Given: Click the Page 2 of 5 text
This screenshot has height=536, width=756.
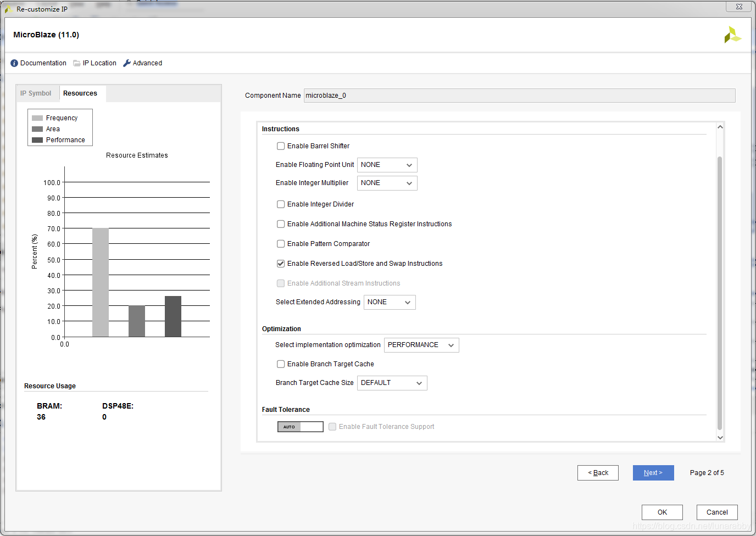Looking at the screenshot, I should (707, 473).
